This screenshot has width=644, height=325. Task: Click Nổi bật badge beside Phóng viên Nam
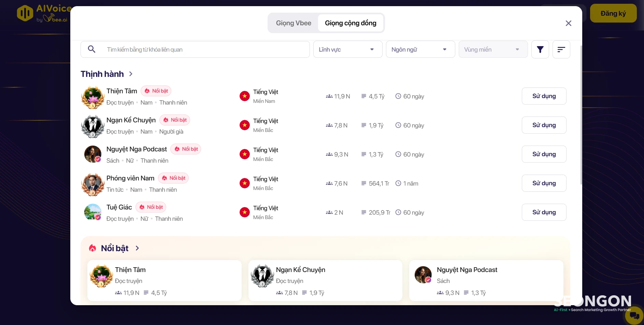173,178
